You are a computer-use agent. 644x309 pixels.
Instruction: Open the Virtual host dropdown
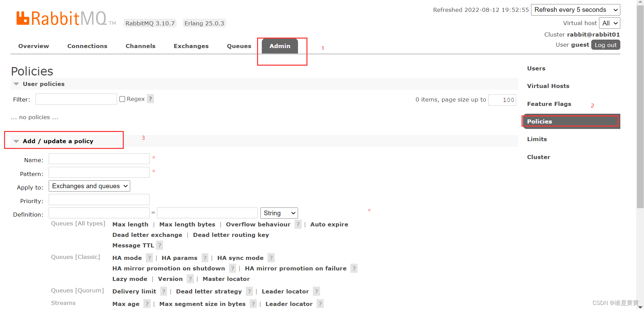(609, 23)
